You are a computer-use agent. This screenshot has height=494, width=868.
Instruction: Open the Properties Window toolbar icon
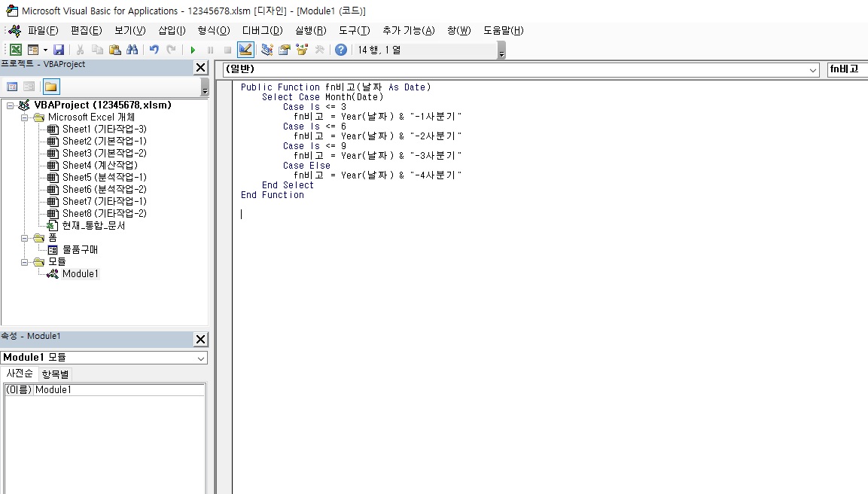coord(285,50)
